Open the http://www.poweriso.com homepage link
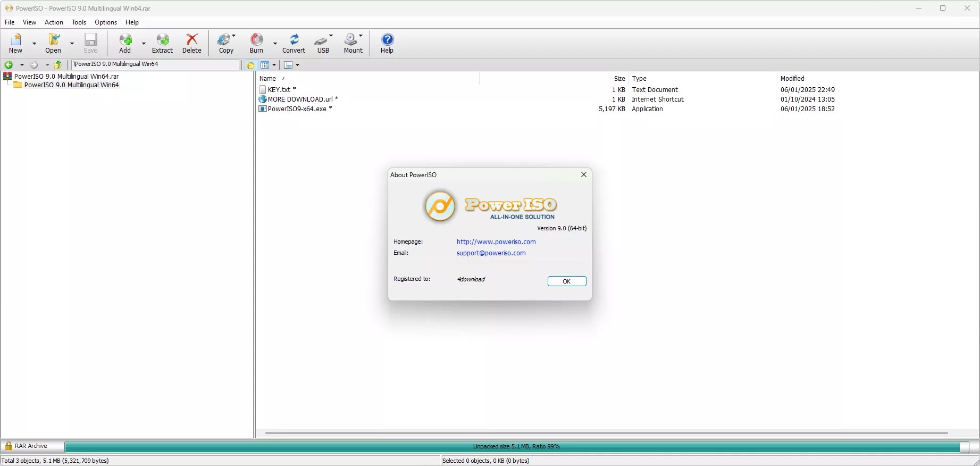 [x=496, y=242]
